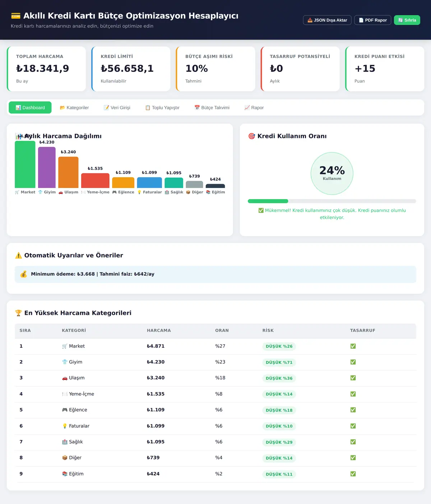Image resolution: width=431 pixels, height=504 pixels.
Task: Click the Bütçe Aşımı Riski card
Action: [215, 69]
